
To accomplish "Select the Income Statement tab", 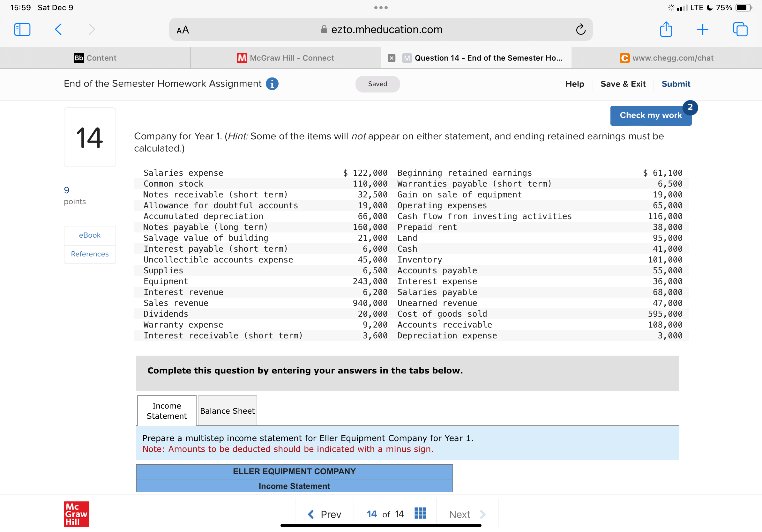I will [167, 410].
